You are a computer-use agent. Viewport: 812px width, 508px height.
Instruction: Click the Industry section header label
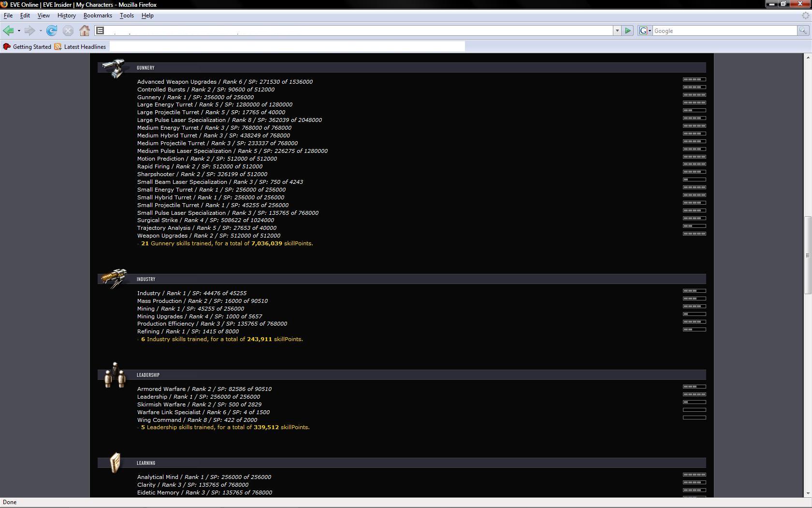tap(146, 279)
